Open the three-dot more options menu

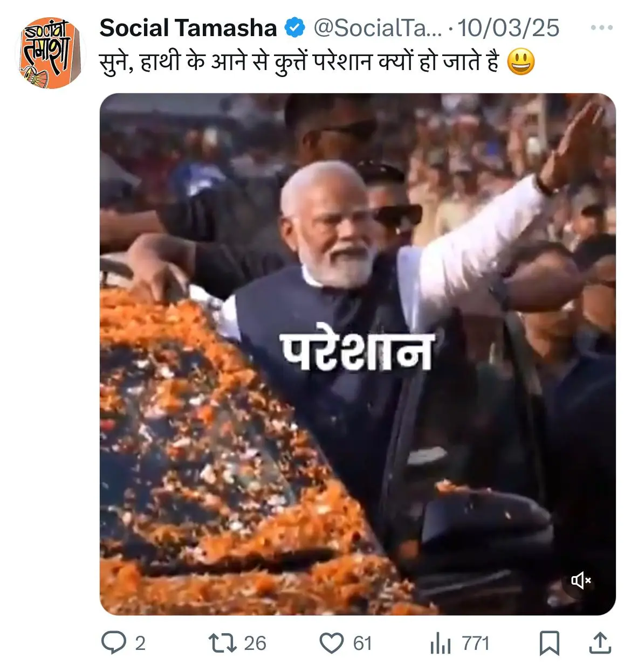[602, 27]
